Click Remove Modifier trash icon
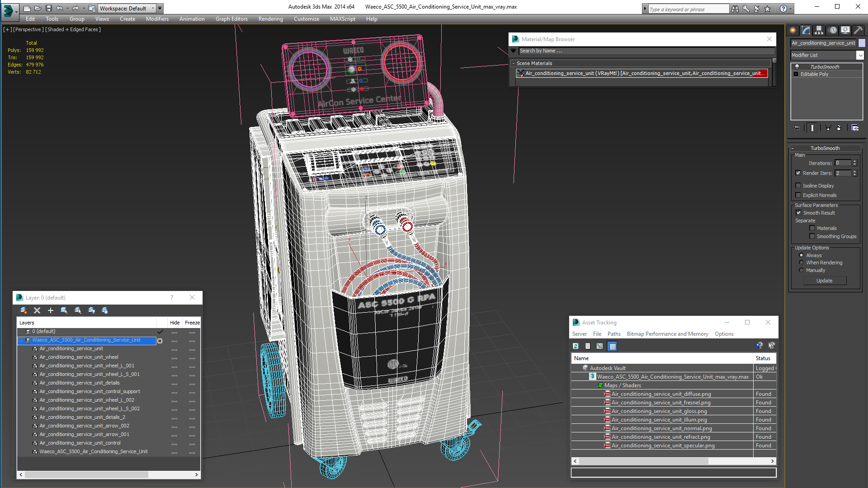Image resolution: width=868 pixels, height=488 pixels. click(x=839, y=128)
